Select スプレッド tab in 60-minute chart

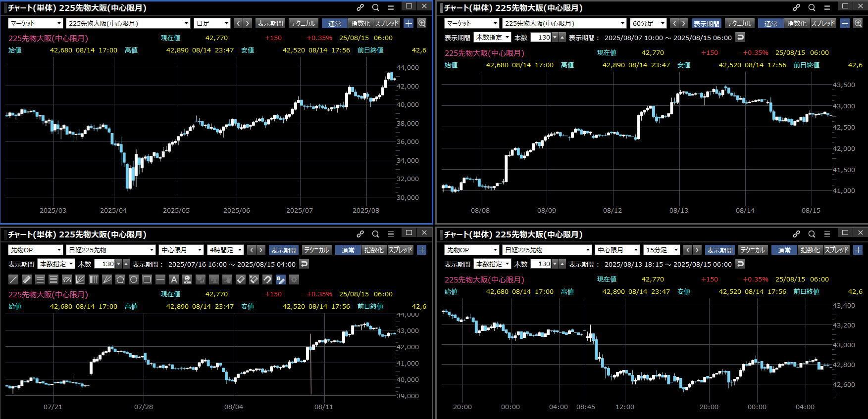(823, 23)
